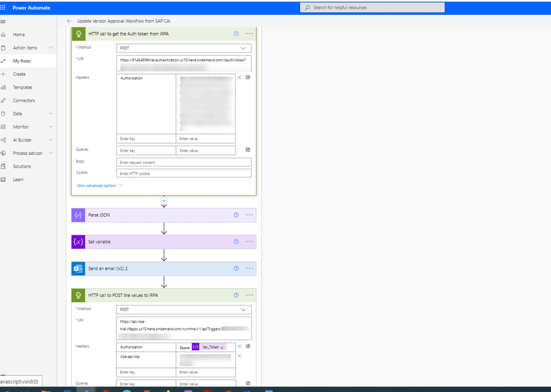The height and width of the screenshot is (392, 551).
Task: Go to Home in the sidebar
Action: pyautogui.click(x=19, y=35)
